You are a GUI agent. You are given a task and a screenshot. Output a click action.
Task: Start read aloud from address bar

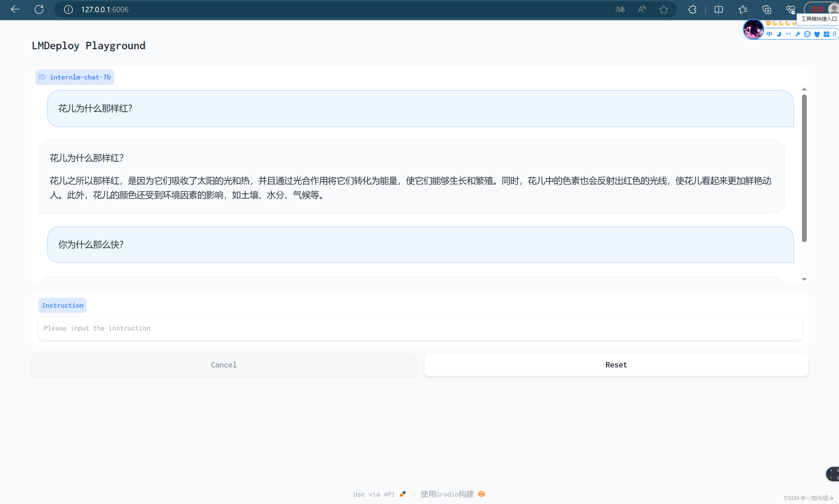point(642,9)
